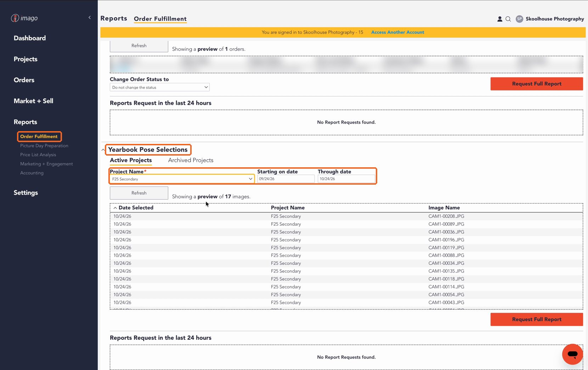The height and width of the screenshot is (370, 588).
Task: Sort by Date Selected column arrow
Action: pyautogui.click(x=115, y=208)
